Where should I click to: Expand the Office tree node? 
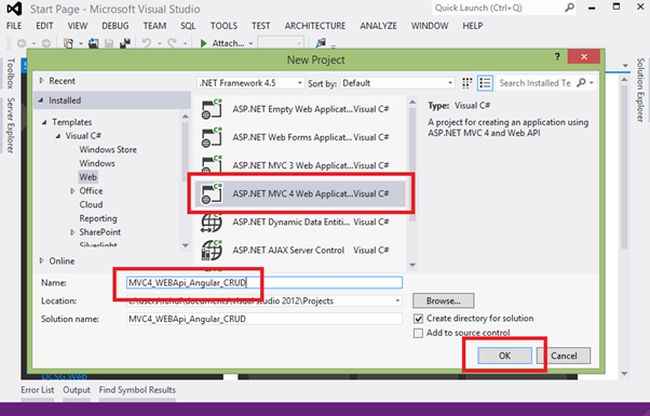coord(72,191)
